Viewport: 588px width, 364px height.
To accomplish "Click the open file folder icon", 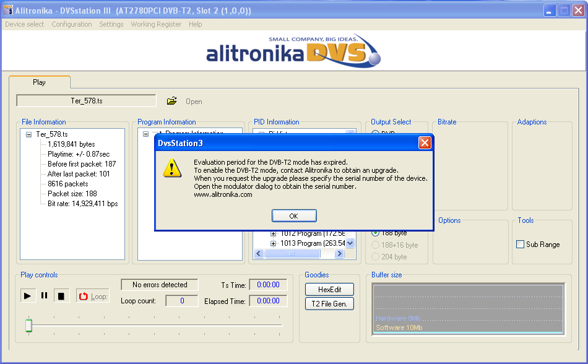I will pos(171,101).
